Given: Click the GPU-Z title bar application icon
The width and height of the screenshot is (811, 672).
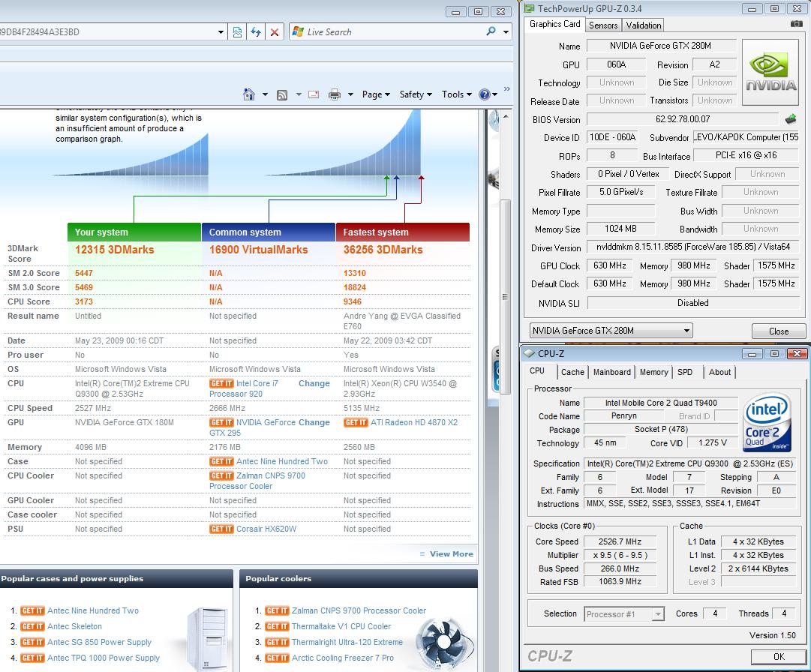Looking at the screenshot, I should pyautogui.click(x=529, y=8).
